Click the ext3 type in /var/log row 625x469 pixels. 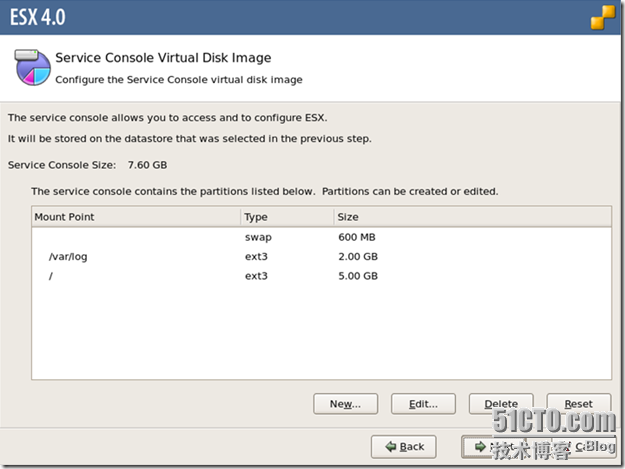tap(256, 257)
